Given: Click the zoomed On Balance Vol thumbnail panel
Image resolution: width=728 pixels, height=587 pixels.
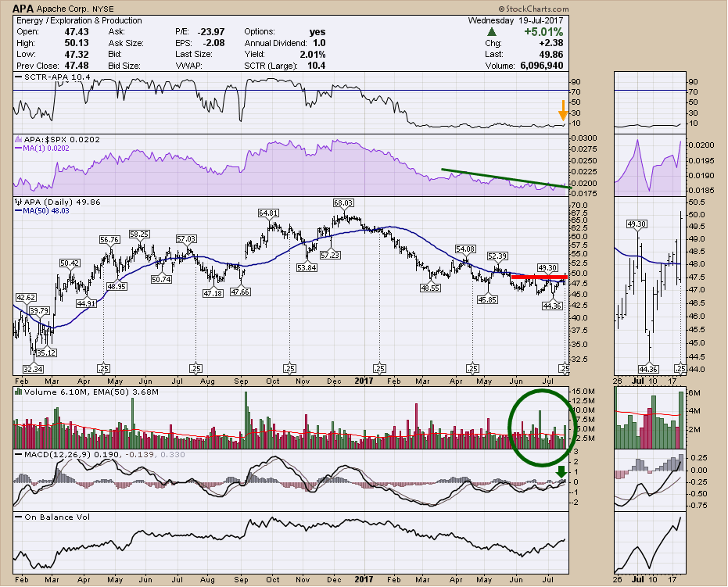Looking at the screenshot, I should click(650, 543).
